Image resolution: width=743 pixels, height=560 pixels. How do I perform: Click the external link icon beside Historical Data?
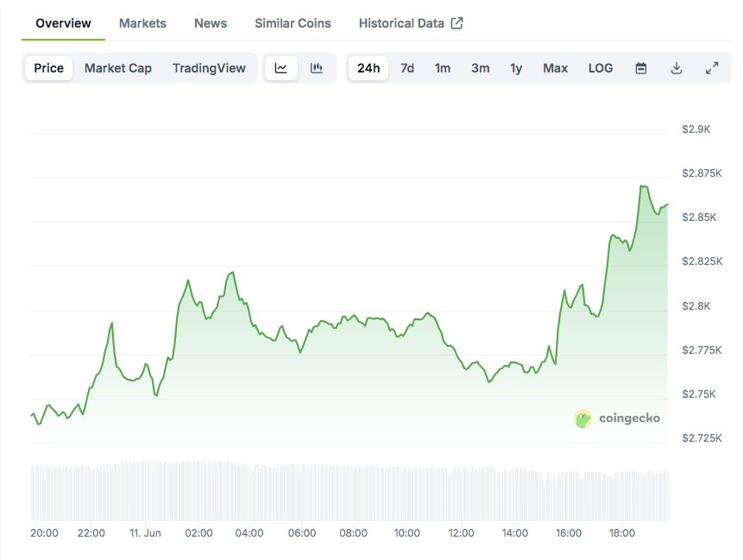point(457,23)
